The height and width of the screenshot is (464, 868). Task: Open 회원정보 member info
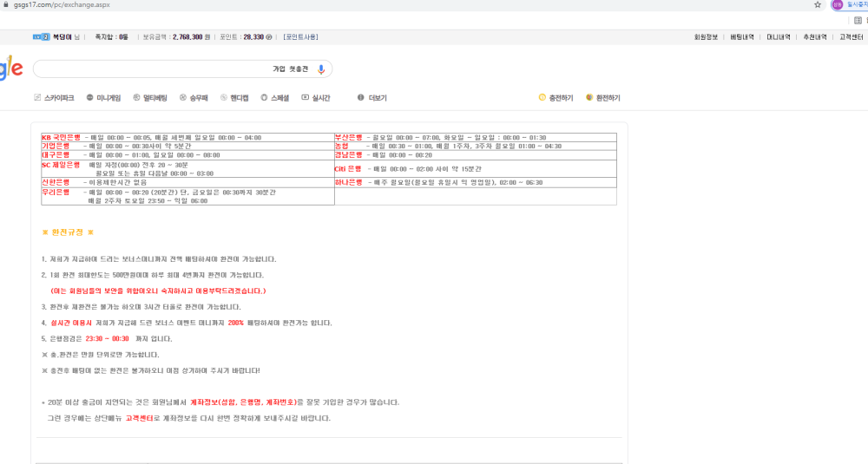click(706, 37)
